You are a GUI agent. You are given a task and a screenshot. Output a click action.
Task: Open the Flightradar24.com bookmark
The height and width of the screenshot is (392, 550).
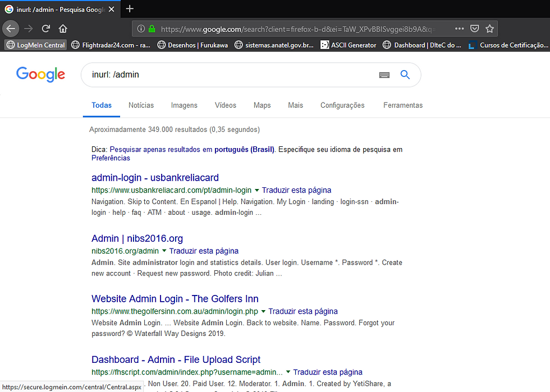tap(111, 45)
